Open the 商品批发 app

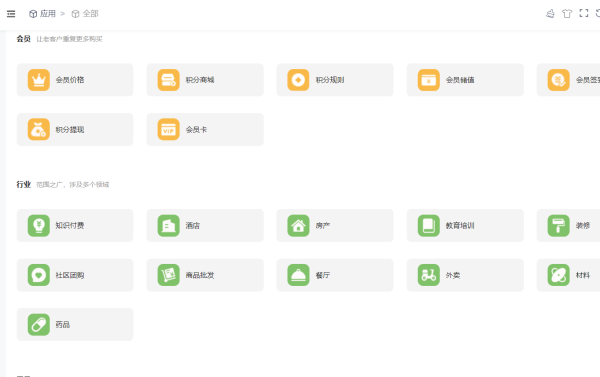coord(205,275)
